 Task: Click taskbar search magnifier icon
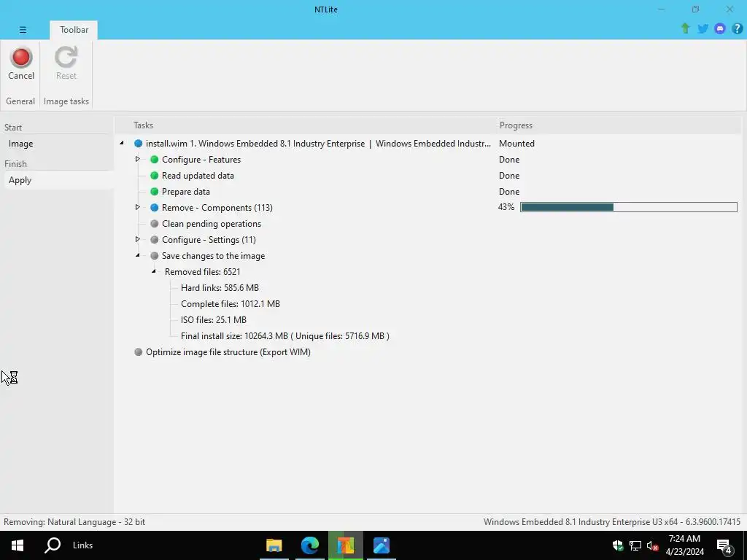(53, 545)
